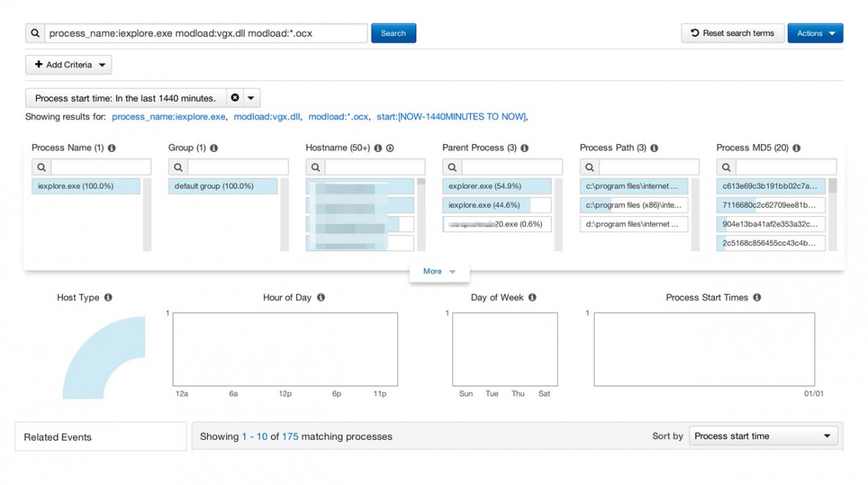
Task: Open the Add Criteria dropdown
Action: coord(69,65)
